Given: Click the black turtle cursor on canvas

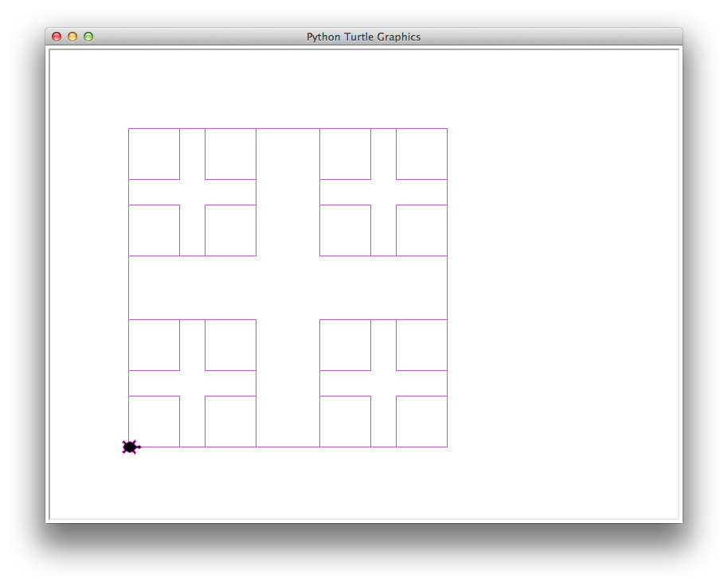Looking at the screenshot, I should (131, 447).
